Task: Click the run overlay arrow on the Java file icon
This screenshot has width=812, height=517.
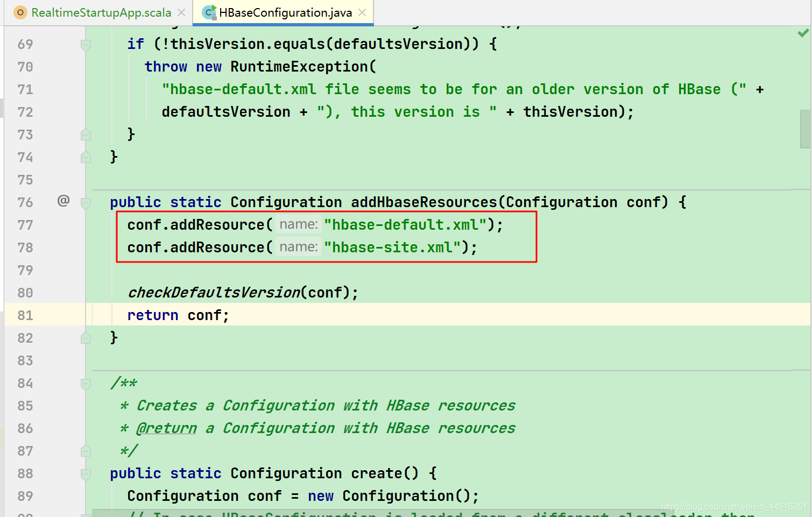Action: click(213, 8)
